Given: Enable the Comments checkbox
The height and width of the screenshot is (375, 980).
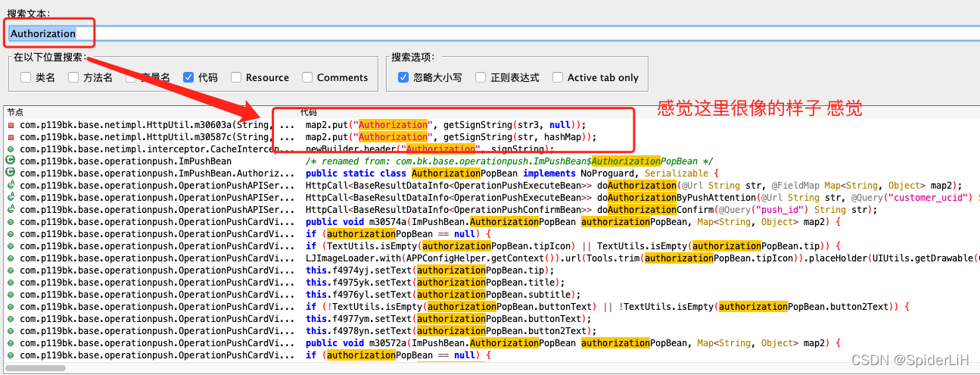Looking at the screenshot, I should tap(307, 77).
